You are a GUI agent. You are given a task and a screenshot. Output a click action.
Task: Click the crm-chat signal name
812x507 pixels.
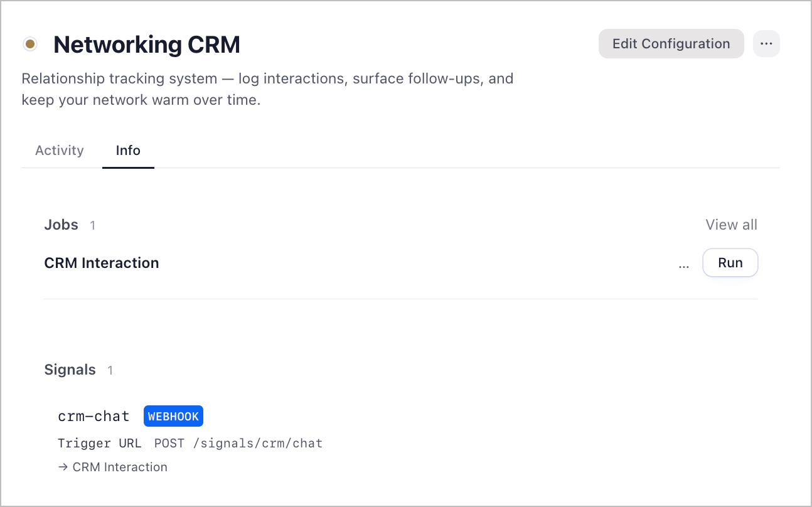click(93, 416)
